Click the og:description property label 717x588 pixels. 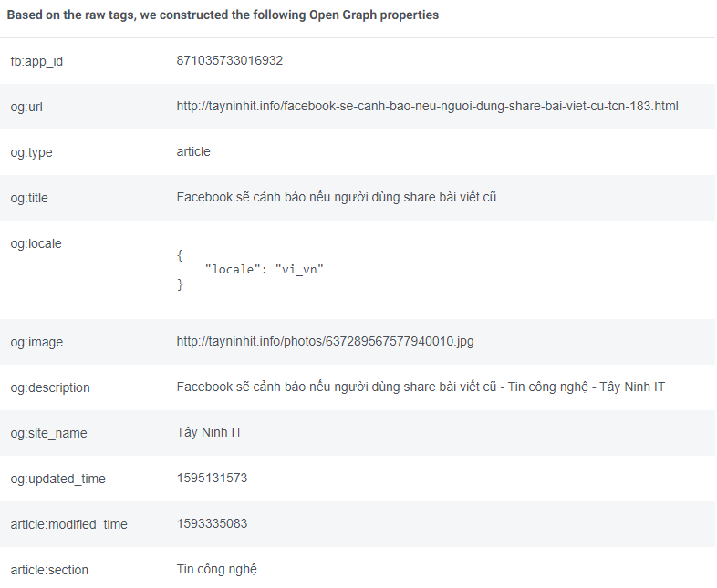(50, 387)
